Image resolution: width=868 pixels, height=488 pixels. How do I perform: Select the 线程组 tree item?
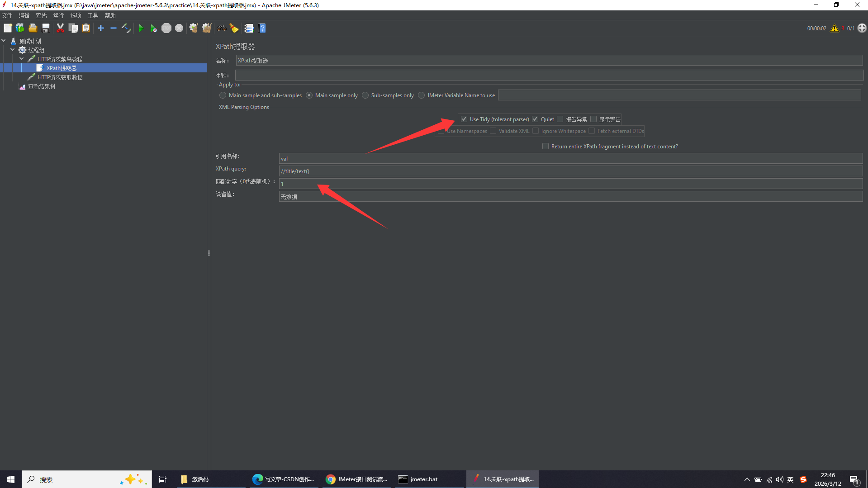click(36, 50)
